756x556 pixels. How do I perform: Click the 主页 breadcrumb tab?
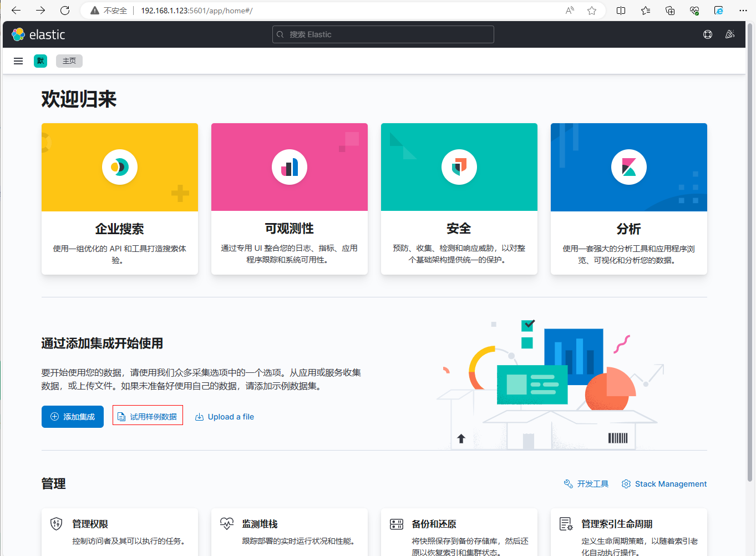pyautogui.click(x=69, y=61)
